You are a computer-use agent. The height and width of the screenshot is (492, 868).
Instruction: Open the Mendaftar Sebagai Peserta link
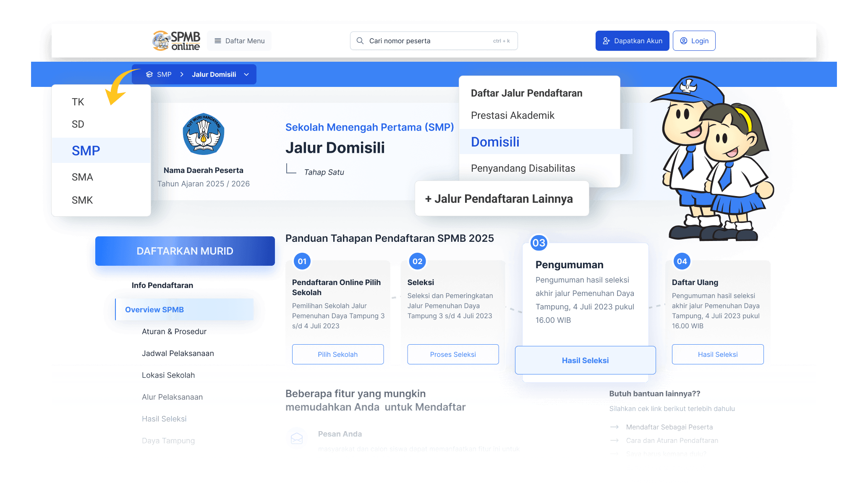669,427
